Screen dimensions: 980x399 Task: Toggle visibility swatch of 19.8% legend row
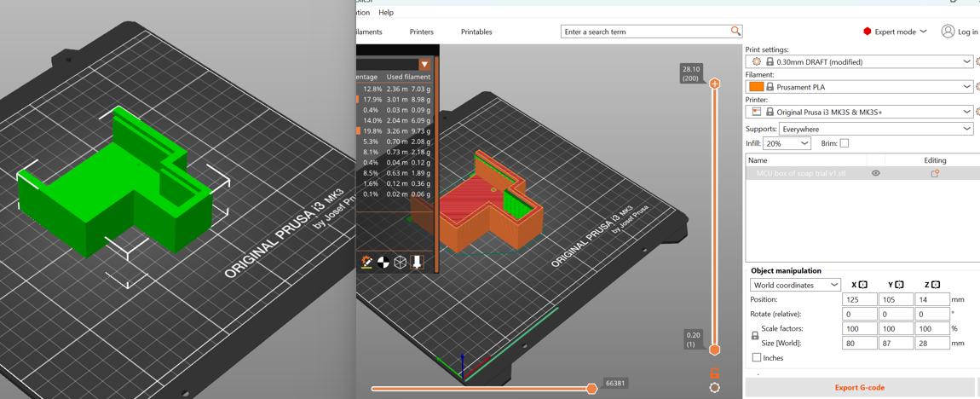[x=358, y=130]
